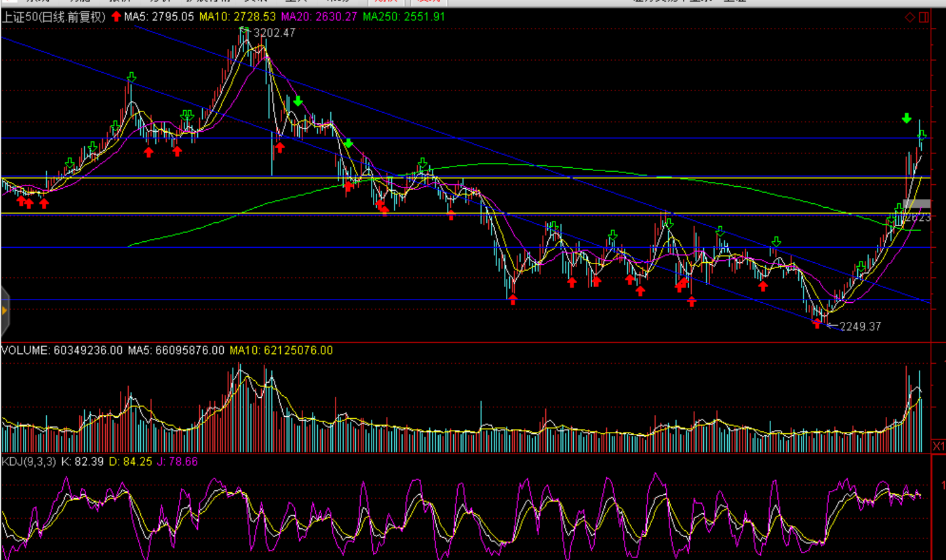Click the gray price tag on right axis
The width and height of the screenshot is (946, 560).
(x=917, y=204)
